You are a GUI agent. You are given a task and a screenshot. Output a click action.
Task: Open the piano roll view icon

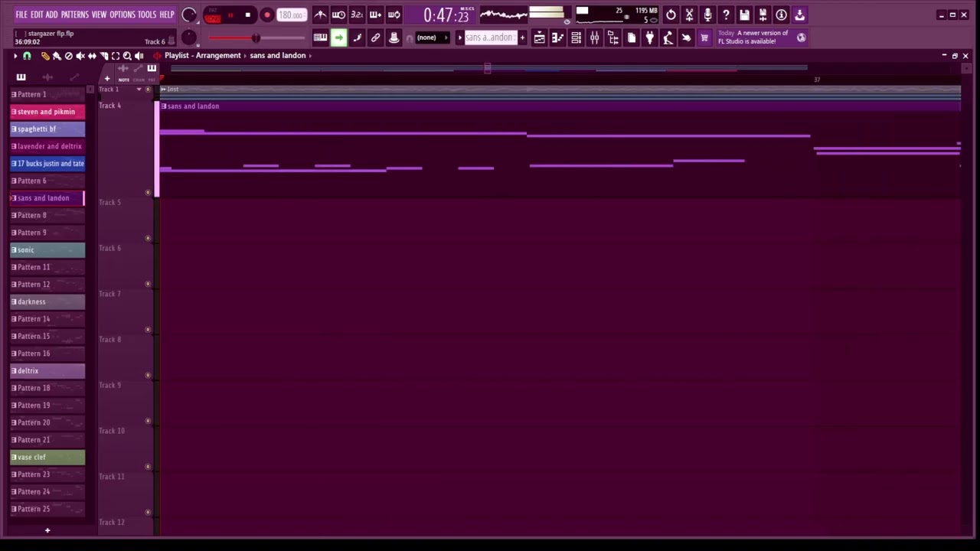coord(558,37)
